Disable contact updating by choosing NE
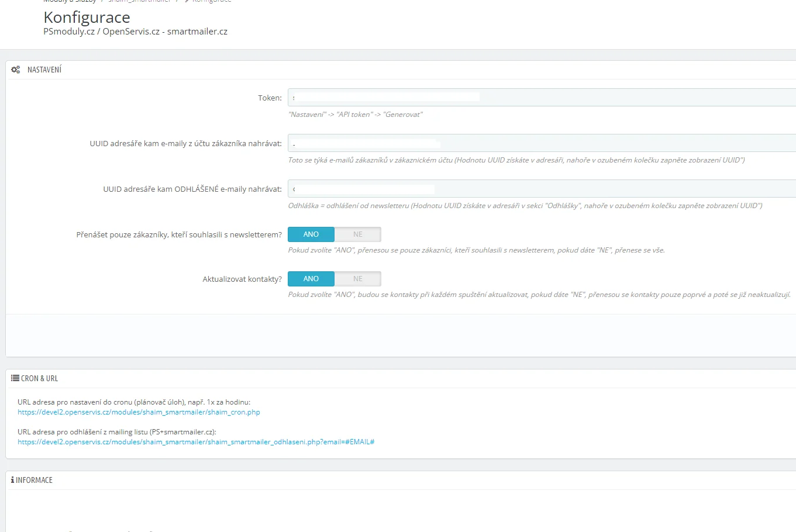Image resolution: width=796 pixels, height=532 pixels. click(x=358, y=279)
